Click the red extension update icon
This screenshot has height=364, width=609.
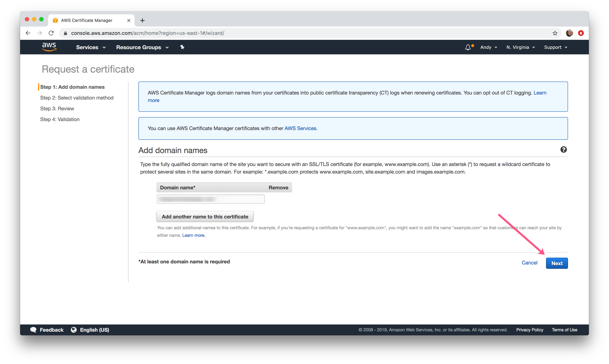tap(581, 33)
